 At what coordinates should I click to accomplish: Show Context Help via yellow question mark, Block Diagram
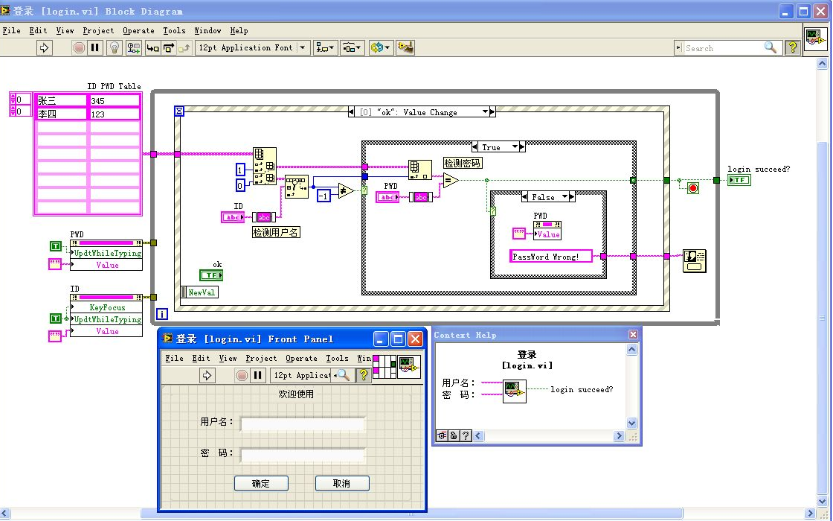[792, 48]
